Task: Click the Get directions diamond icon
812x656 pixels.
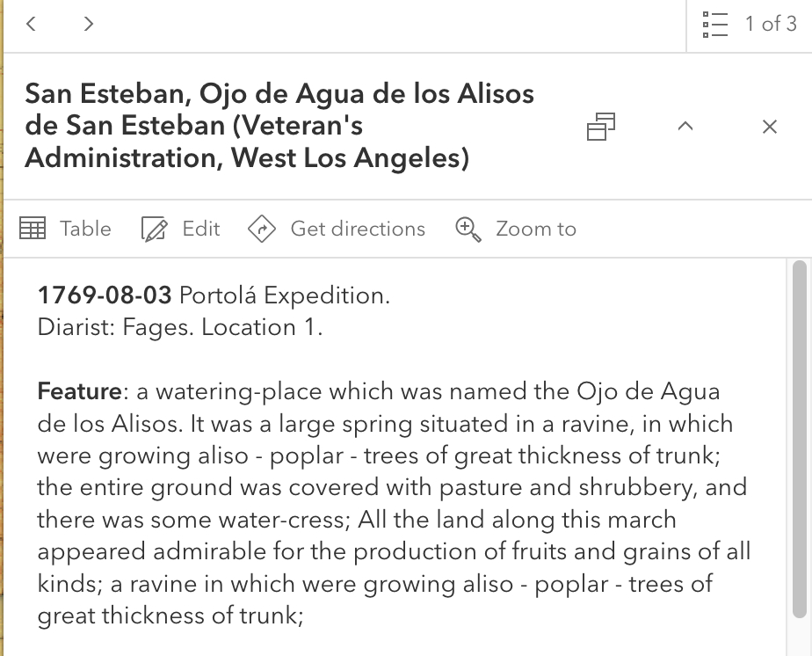Action: 262,230
